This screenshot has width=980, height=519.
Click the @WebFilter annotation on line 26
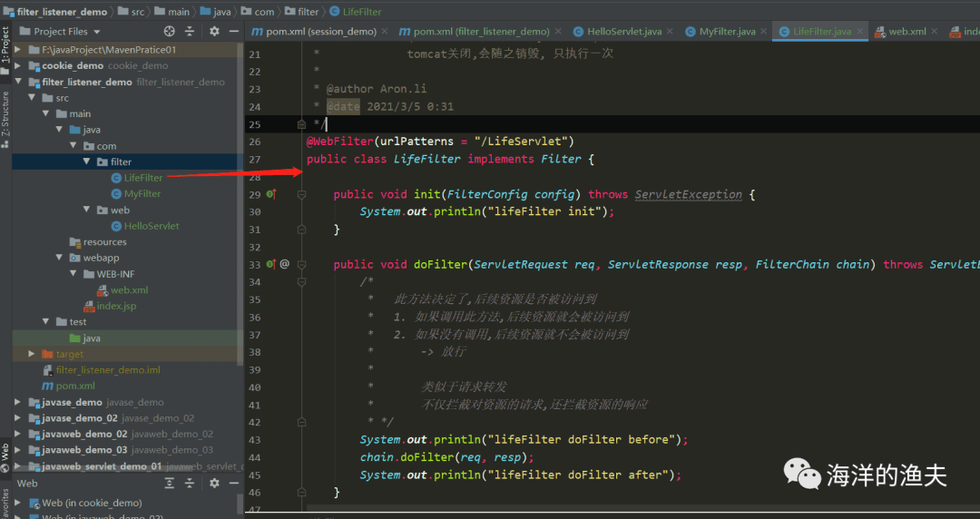click(x=340, y=142)
